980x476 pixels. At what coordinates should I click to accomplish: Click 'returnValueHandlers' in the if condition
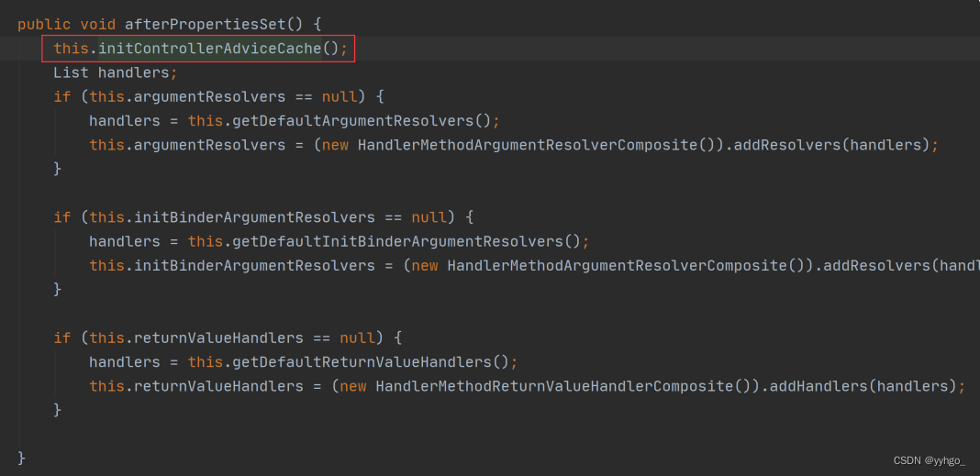coord(218,338)
